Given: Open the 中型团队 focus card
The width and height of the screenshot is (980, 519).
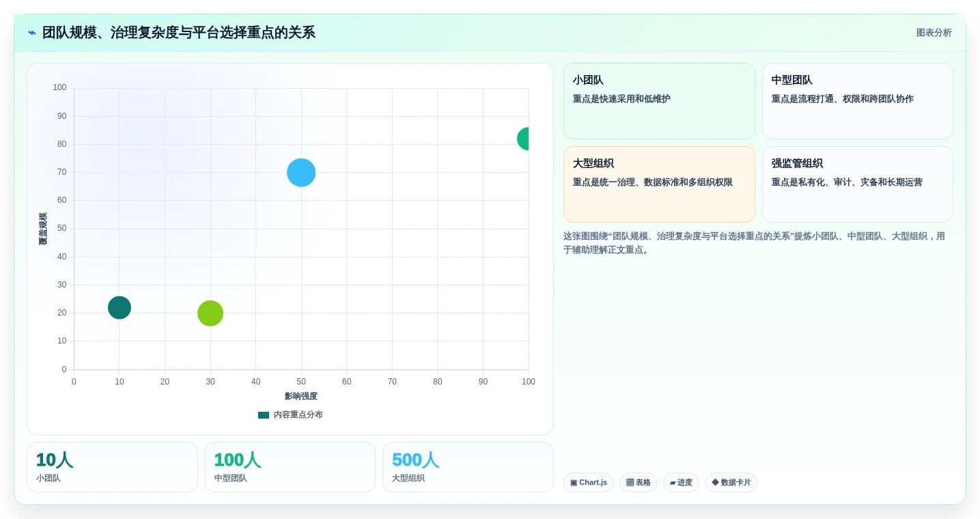Looking at the screenshot, I should (858, 101).
